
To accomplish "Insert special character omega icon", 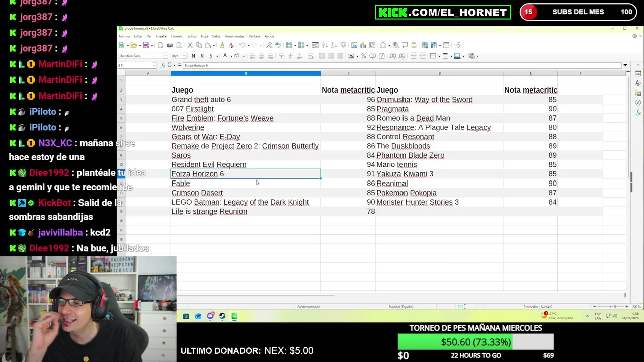I will (x=383, y=45).
